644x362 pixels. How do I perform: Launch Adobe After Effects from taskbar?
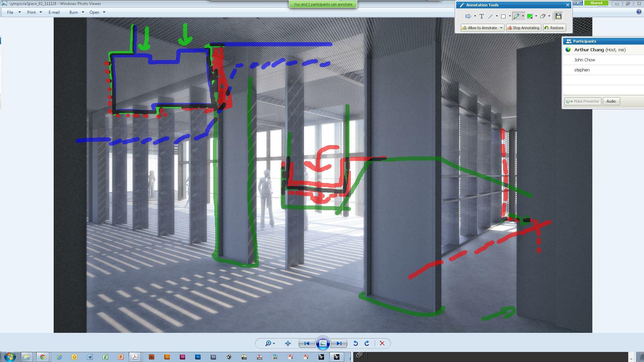[x=213, y=357]
